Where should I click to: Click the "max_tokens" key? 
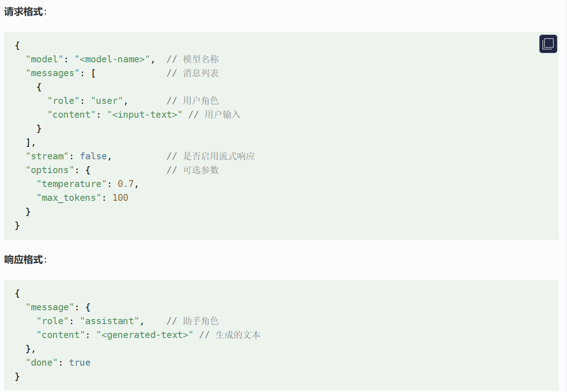[x=69, y=198]
